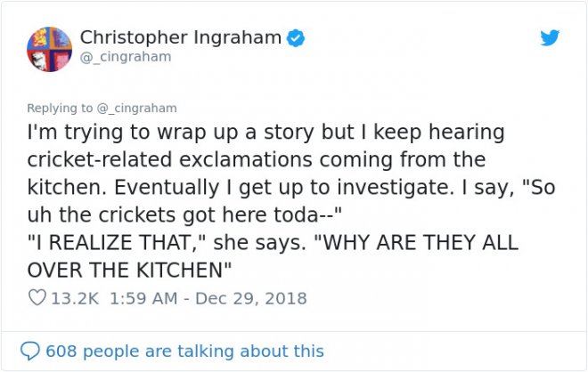
Task: Open Christopher Ingraham's profile picture
Action: click(50, 49)
